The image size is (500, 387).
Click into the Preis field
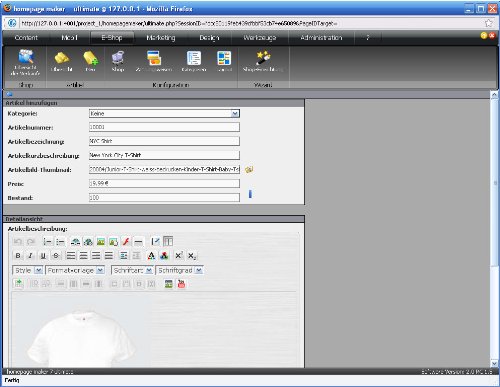pos(164,183)
